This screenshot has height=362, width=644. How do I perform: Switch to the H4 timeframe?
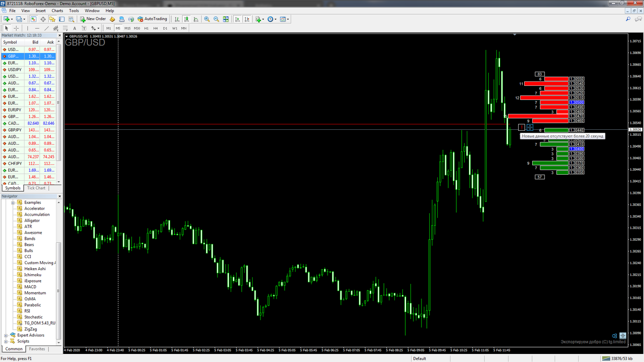(x=156, y=28)
